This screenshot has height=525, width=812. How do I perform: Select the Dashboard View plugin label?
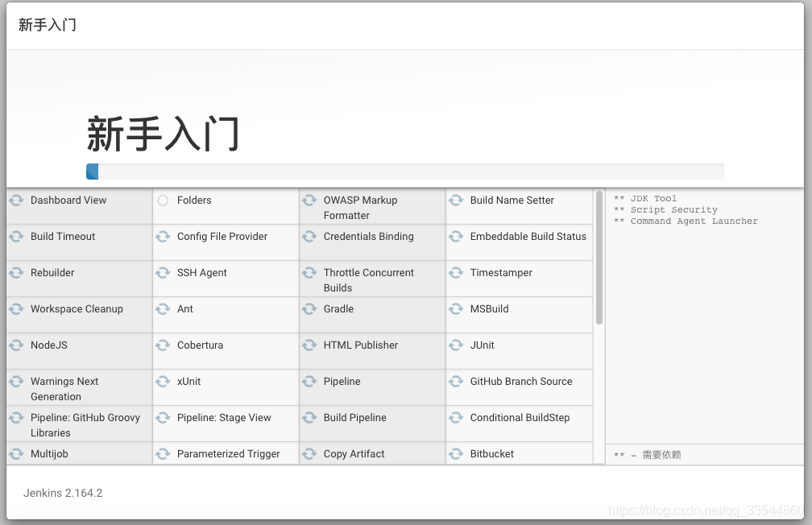(x=68, y=200)
